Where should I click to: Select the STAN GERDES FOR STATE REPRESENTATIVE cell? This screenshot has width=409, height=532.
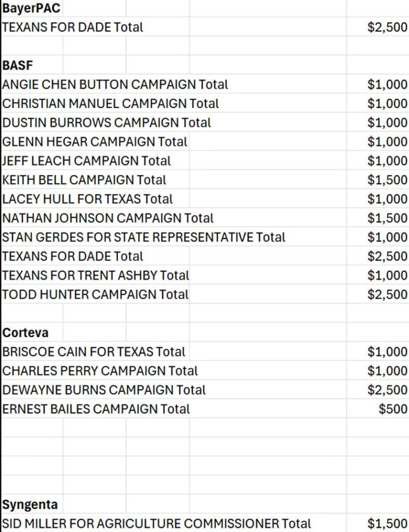pyautogui.click(x=144, y=237)
